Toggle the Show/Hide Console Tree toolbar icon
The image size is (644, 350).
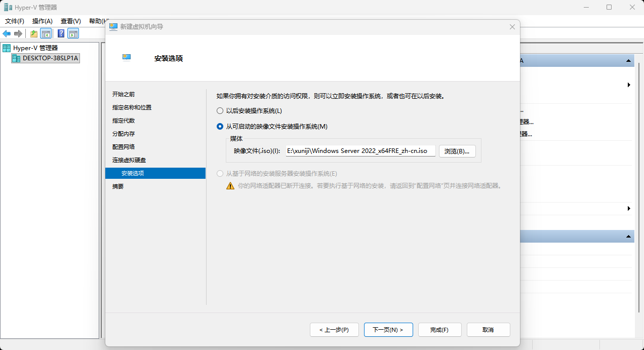point(46,33)
